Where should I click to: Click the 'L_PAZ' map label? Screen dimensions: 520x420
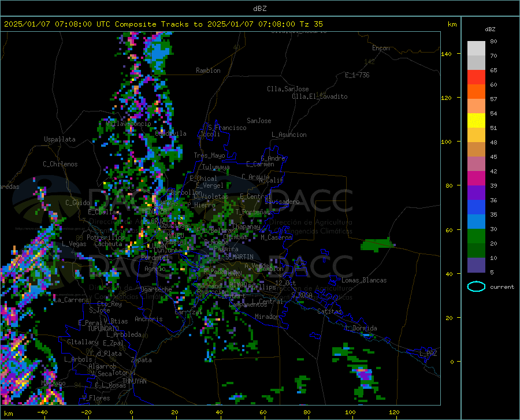coord(428,354)
